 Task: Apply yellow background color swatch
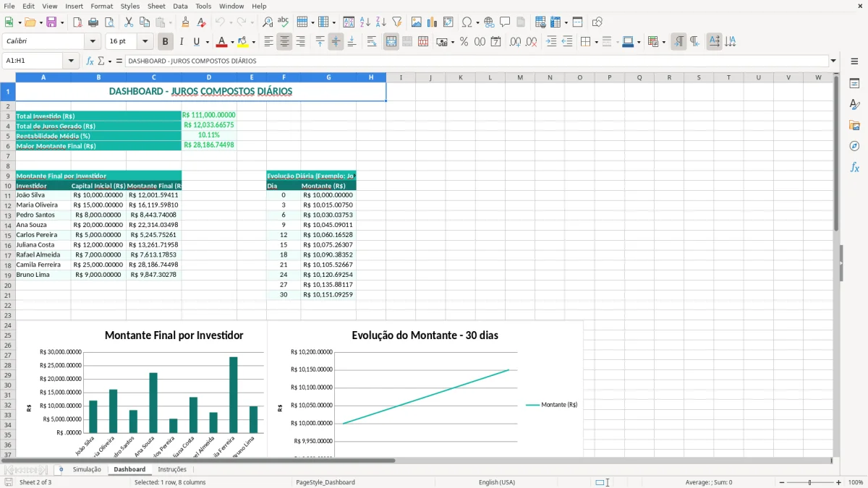(x=243, y=42)
